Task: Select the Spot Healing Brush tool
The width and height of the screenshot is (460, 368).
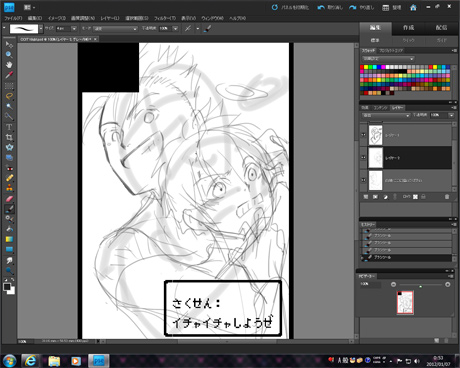Action: pyautogui.click(x=9, y=178)
